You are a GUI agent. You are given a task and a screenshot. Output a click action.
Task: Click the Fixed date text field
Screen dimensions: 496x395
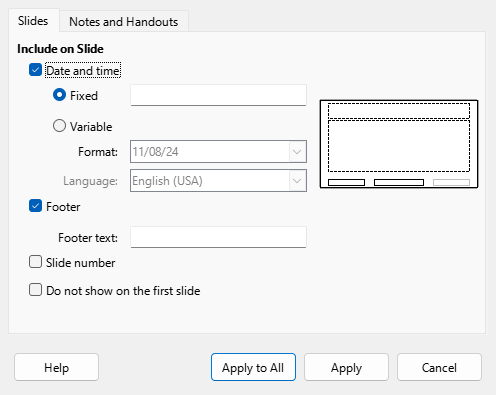218,95
